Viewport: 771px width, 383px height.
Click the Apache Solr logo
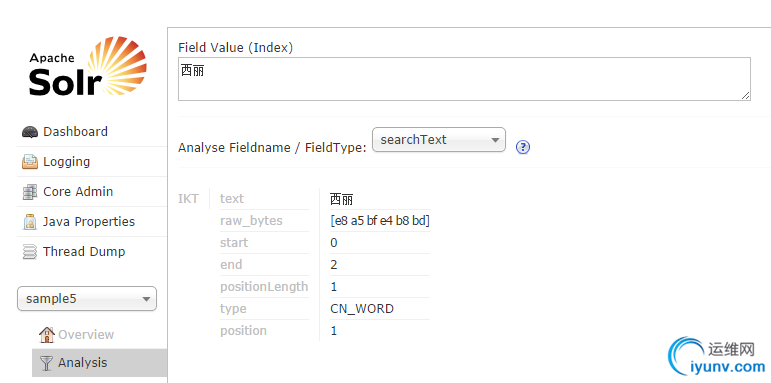88,66
